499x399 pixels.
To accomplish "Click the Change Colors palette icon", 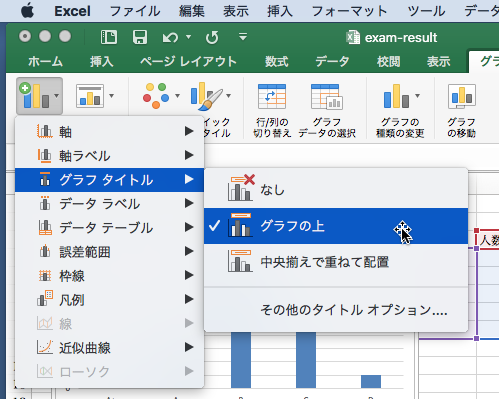I will click(x=156, y=96).
